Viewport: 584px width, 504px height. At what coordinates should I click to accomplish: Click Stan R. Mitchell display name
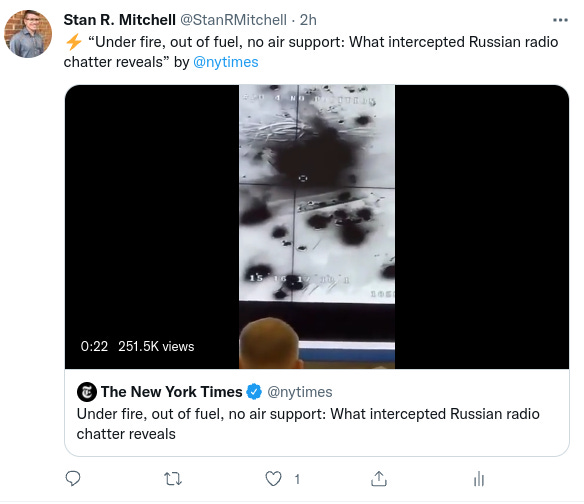119,20
